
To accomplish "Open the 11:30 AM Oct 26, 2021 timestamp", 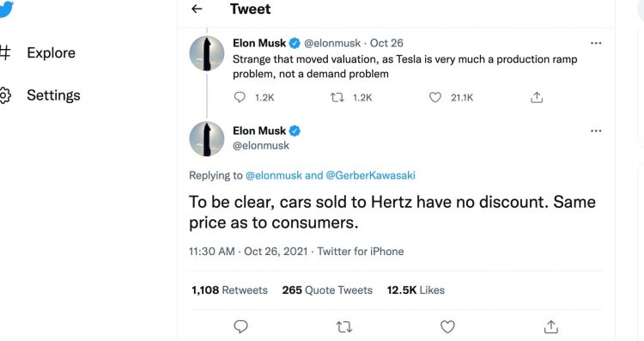I will click(x=248, y=252).
